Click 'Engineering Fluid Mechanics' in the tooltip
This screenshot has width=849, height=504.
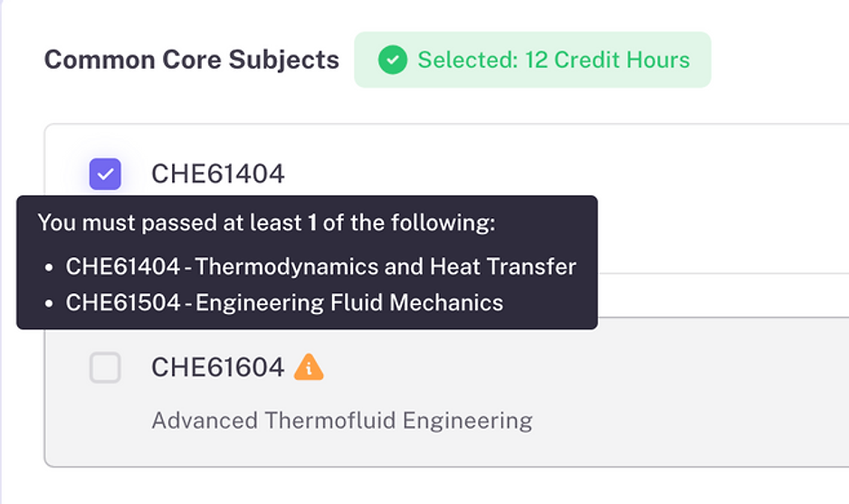pyautogui.click(x=349, y=302)
